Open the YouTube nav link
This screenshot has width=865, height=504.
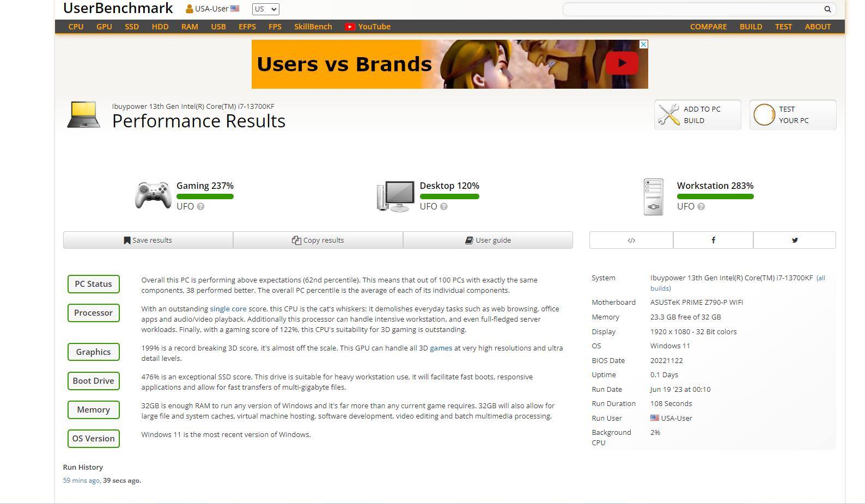click(368, 27)
